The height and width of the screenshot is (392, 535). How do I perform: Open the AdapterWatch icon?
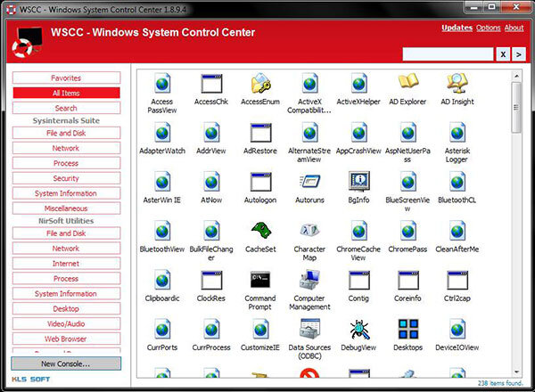162,132
